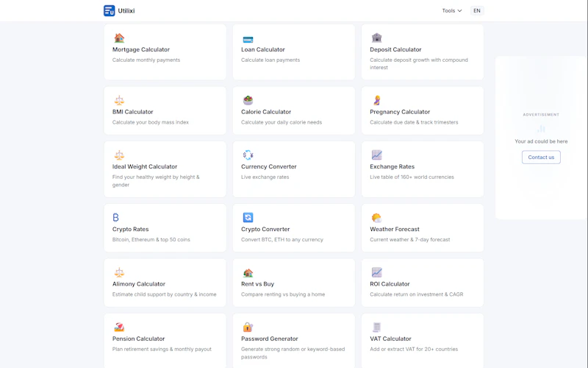Screen dimensions: 588x368
Task: Open the Ideal Weight Calculator title
Action: click(145, 167)
